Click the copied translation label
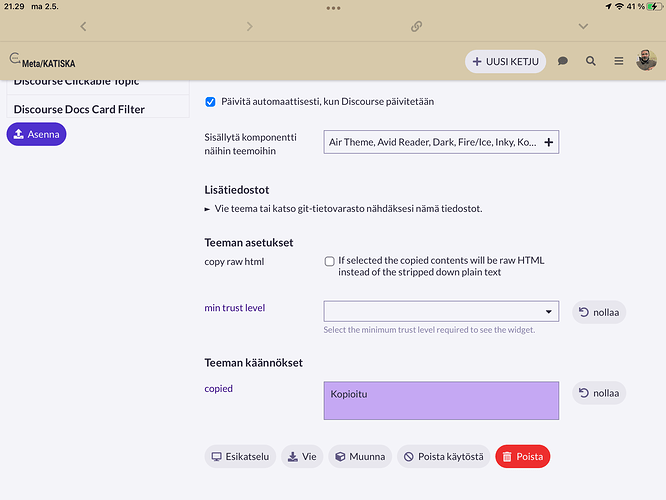 tap(218, 389)
